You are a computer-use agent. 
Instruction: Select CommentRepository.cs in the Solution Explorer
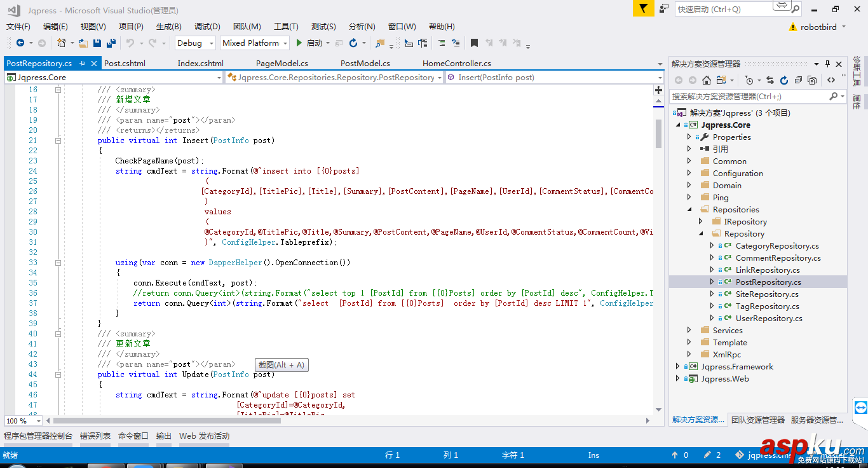pos(778,258)
